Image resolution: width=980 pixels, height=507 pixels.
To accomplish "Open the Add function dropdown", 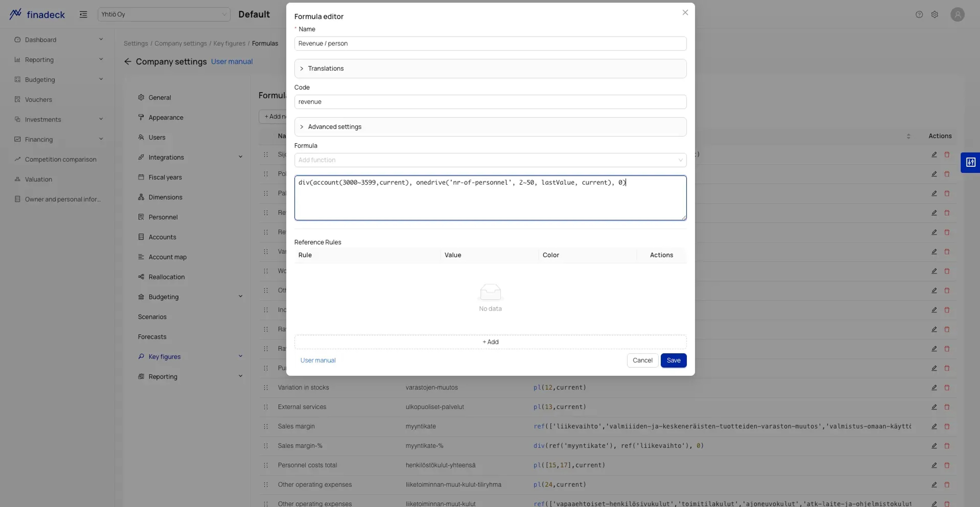I will point(490,160).
